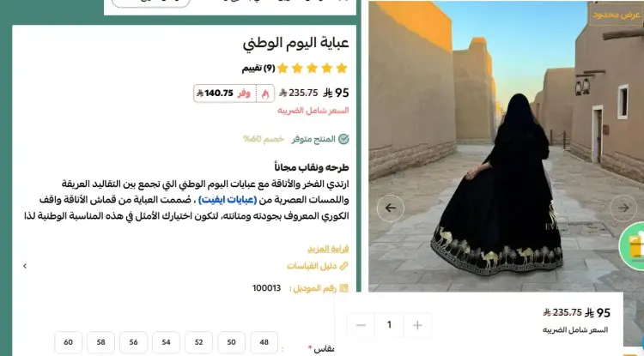Click the ruler icon beside دليل القياسات

pos(343,266)
